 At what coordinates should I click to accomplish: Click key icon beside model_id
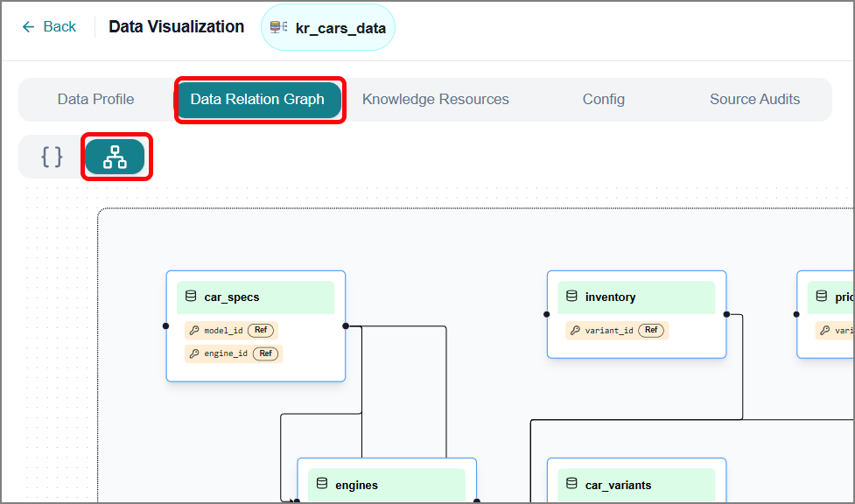click(194, 331)
